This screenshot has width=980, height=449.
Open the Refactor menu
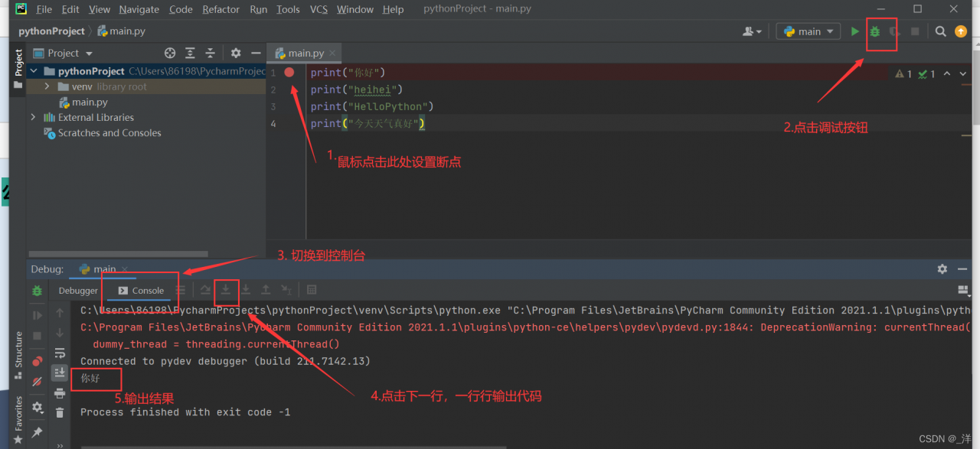(x=221, y=9)
